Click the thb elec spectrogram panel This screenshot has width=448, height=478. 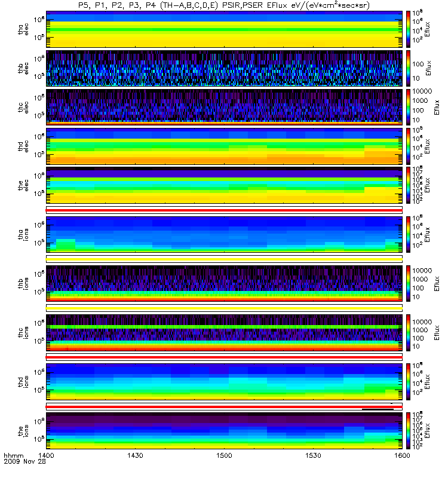tap(224, 68)
